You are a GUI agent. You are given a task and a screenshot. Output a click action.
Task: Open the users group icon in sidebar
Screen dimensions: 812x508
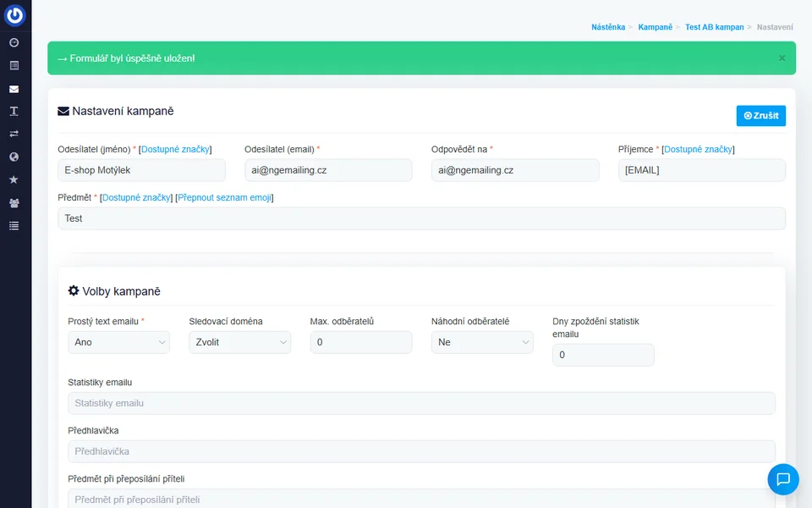pos(14,203)
